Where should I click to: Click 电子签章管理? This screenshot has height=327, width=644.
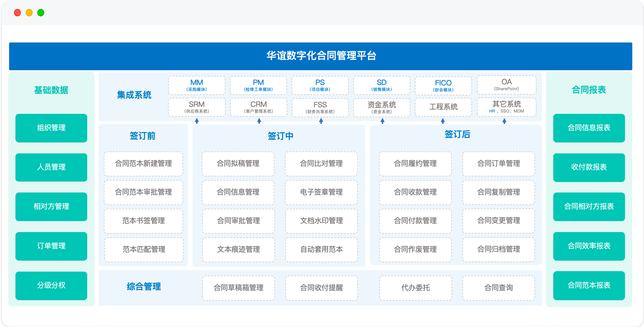click(x=321, y=193)
